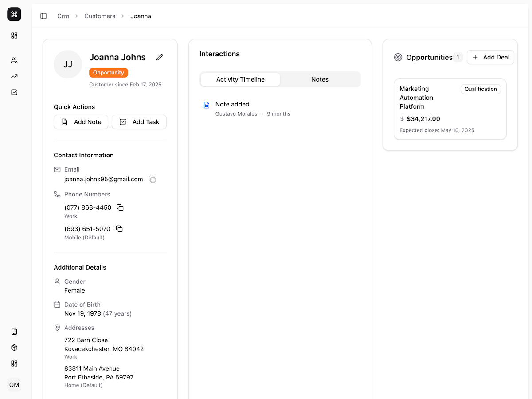Copy the Work phone number (077) 863-4450

pos(120,207)
